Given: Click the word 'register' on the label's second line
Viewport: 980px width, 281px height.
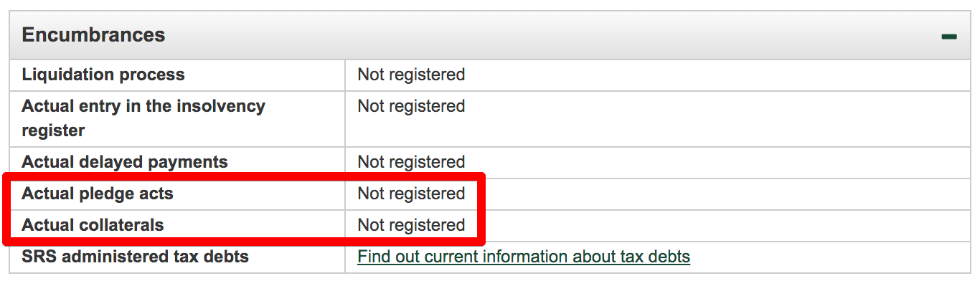Looking at the screenshot, I should [x=54, y=131].
